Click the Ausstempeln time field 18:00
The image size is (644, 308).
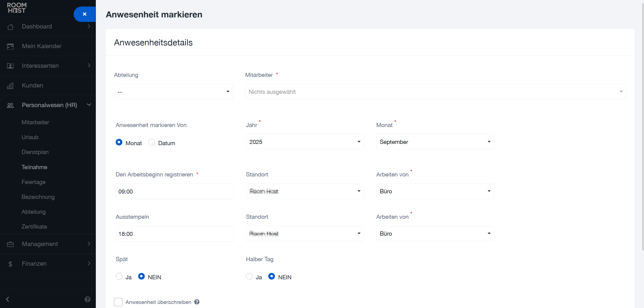(x=174, y=234)
